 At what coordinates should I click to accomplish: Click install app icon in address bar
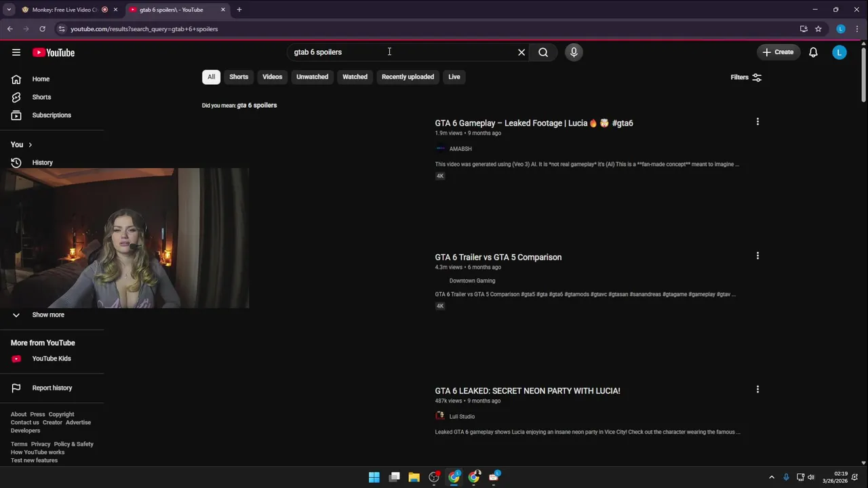click(804, 29)
